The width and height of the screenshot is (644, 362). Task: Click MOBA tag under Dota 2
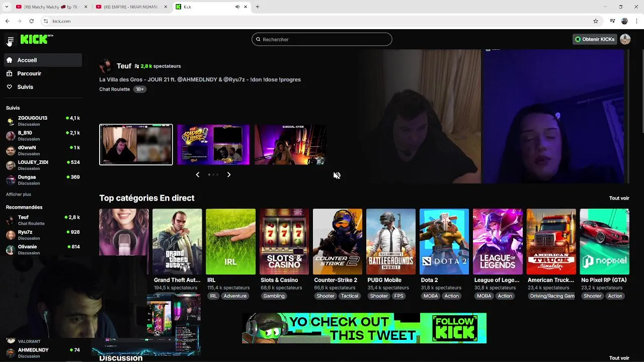(x=431, y=296)
